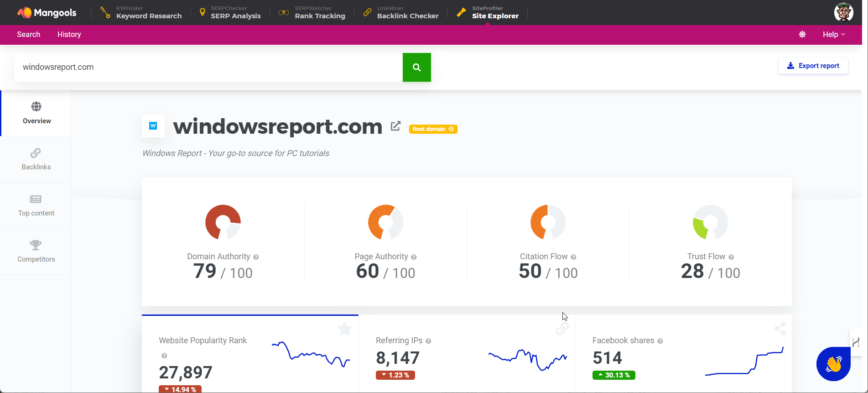Click the side panel toggle icon at right edge
This screenshot has height=393, width=868.
point(856,342)
